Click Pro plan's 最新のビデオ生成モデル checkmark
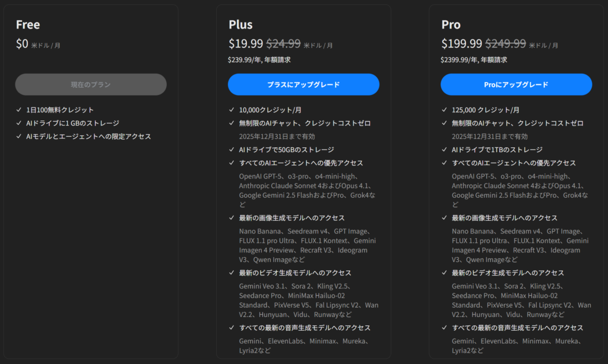The height and width of the screenshot is (364, 608). coord(445,273)
